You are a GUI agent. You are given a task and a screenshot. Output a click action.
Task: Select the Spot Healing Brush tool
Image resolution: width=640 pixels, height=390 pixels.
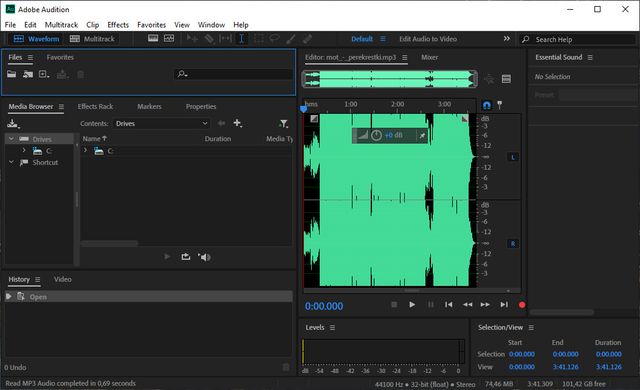[x=307, y=39]
